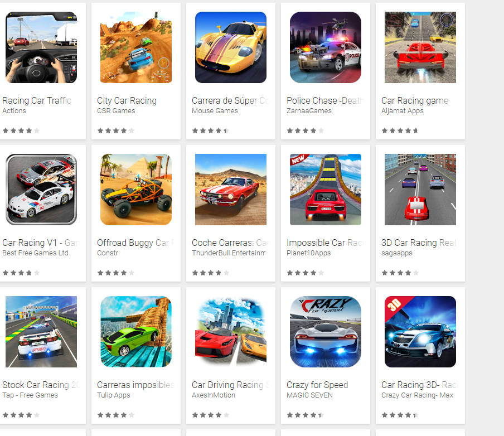This screenshot has width=504, height=436.
Task: Open the 3D Car Racing Real title link
Action: click(x=419, y=243)
